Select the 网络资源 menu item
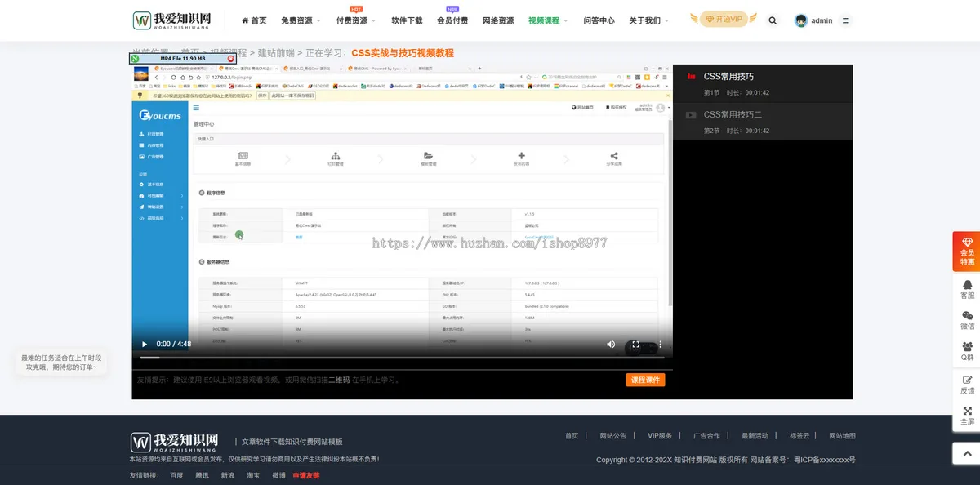This screenshot has width=980, height=485. 500,20
